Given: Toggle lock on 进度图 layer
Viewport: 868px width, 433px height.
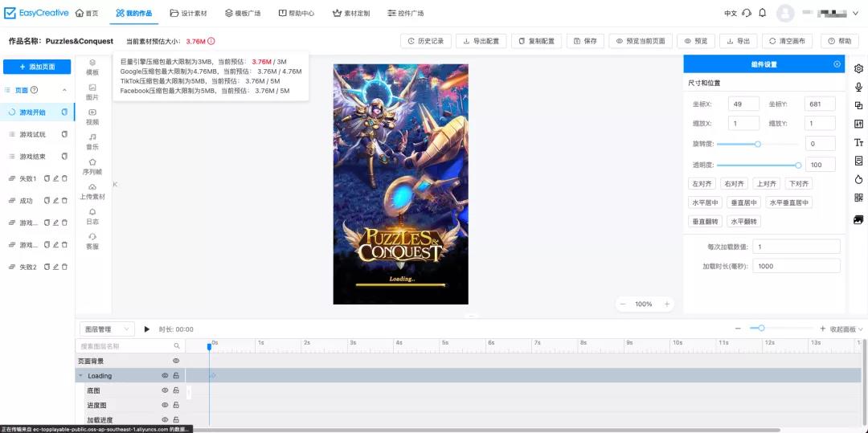Looking at the screenshot, I should click(176, 405).
